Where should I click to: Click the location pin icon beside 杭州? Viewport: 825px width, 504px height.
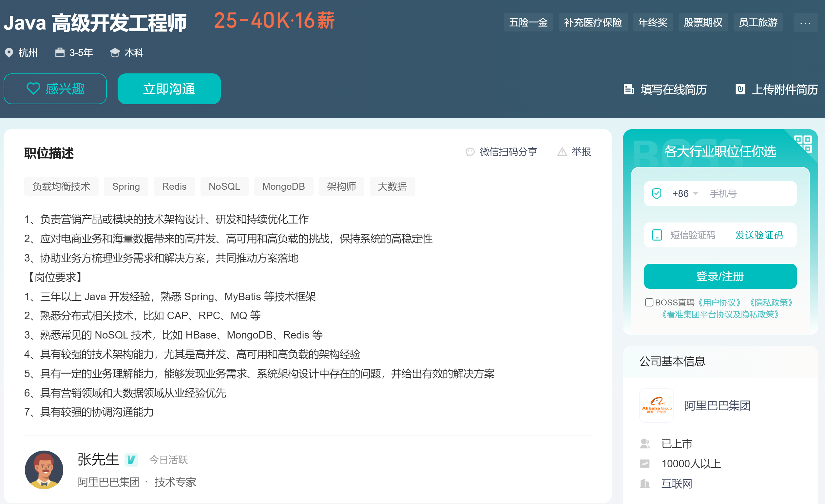pyautogui.click(x=9, y=52)
